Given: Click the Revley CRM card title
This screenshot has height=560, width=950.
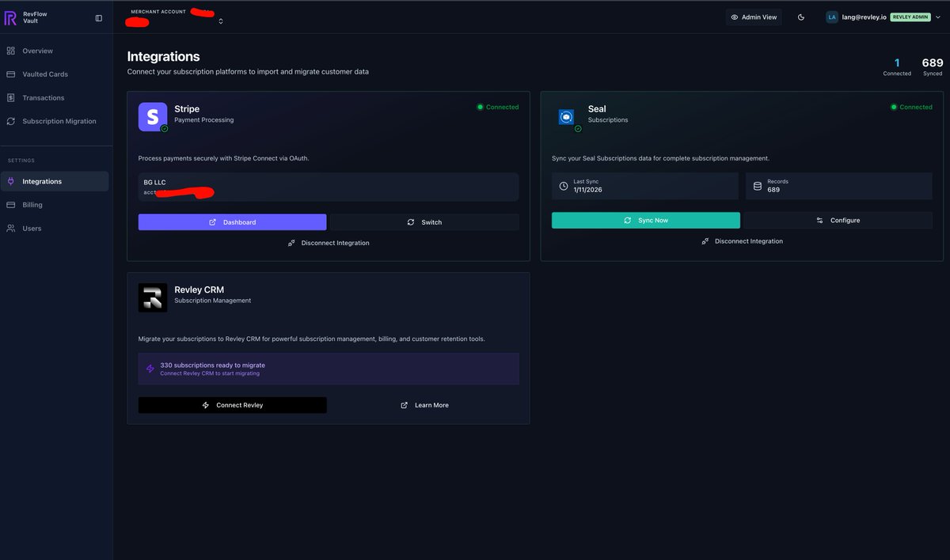Looking at the screenshot, I should click(x=199, y=289).
